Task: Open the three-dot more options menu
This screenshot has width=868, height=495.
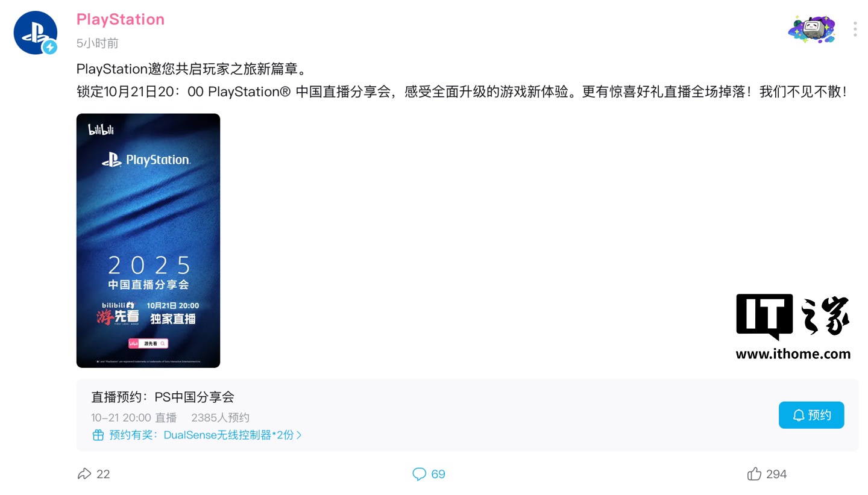Action: click(x=855, y=29)
